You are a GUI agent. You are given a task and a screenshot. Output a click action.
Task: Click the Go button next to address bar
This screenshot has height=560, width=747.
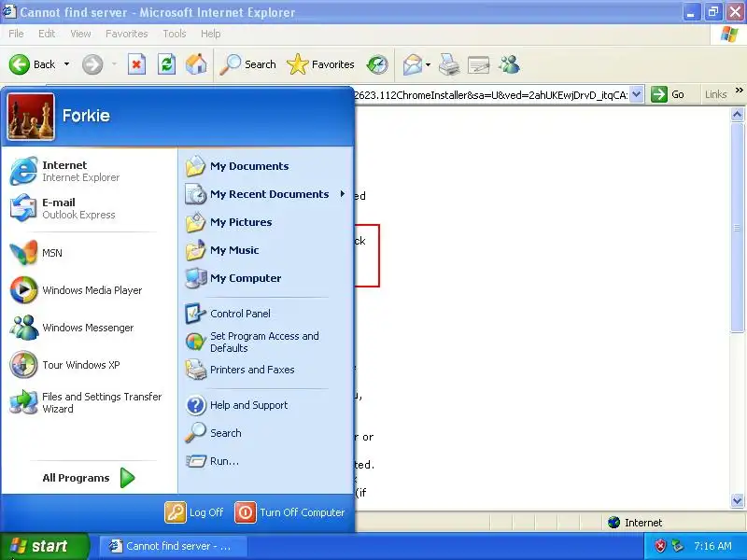click(x=669, y=94)
